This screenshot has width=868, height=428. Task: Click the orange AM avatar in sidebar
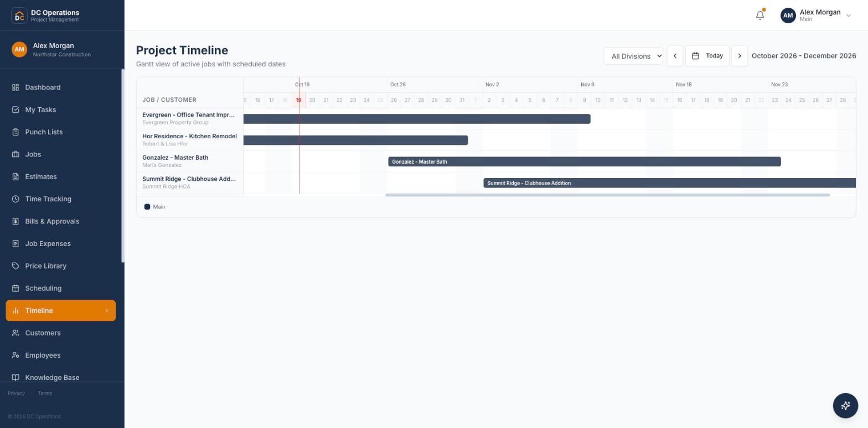(19, 49)
